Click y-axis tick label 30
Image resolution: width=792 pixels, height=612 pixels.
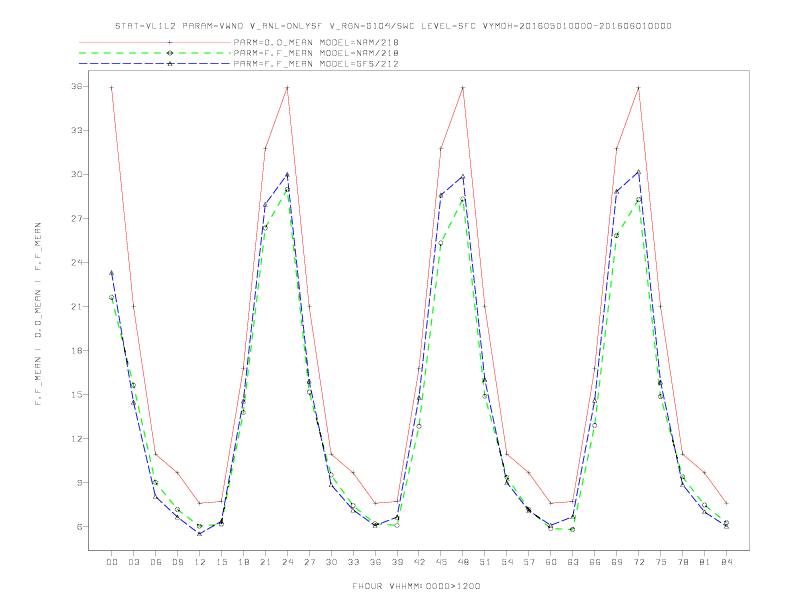point(77,174)
